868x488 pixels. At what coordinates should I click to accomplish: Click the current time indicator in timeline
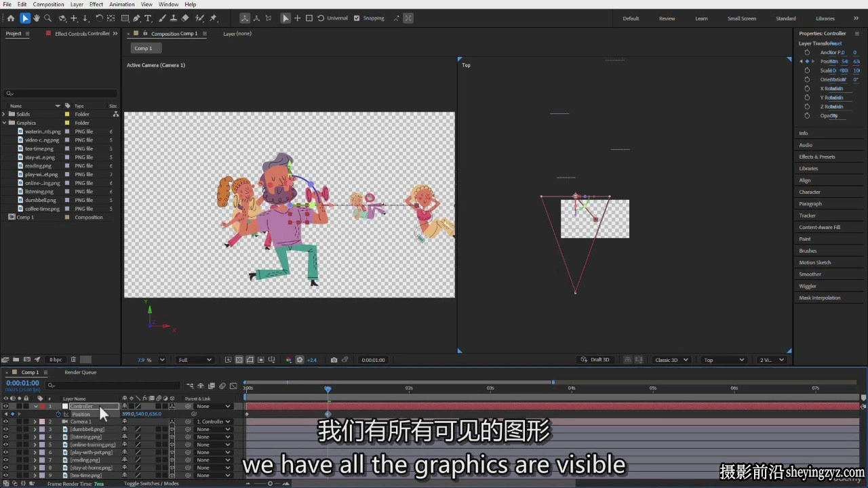click(328, 389)
